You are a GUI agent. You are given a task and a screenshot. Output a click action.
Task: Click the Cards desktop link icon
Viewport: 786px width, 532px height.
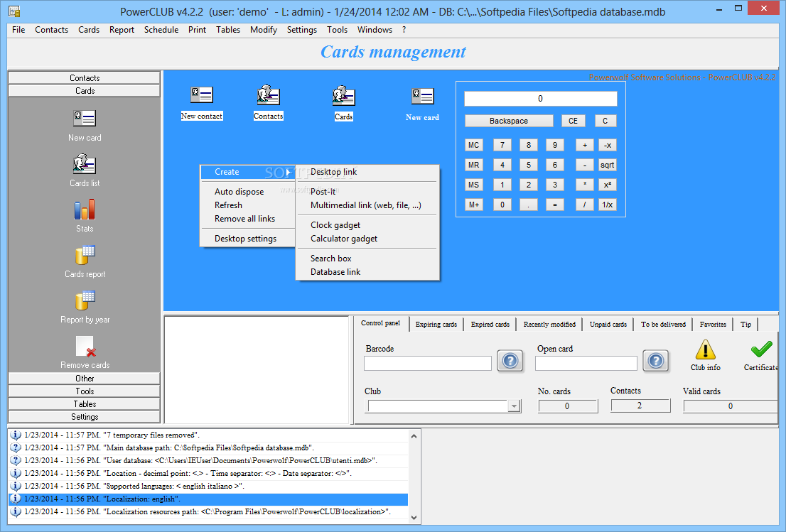[343, 96]
